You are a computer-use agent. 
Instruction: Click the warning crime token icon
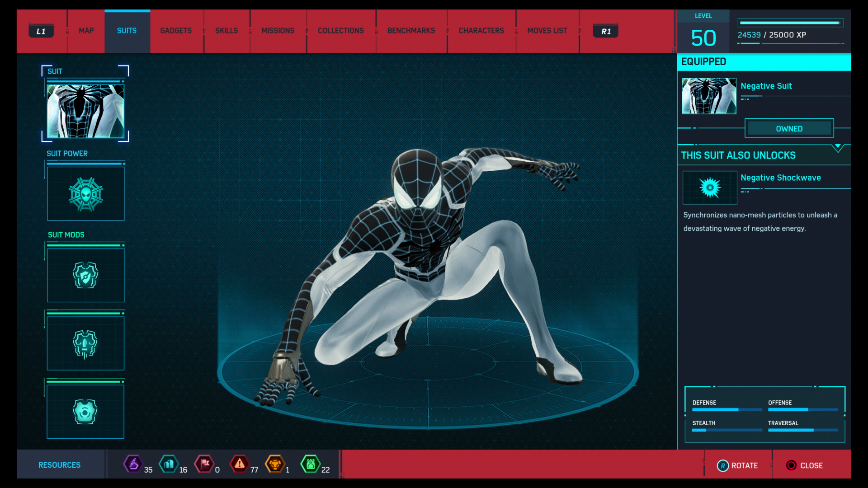point(240,464)
